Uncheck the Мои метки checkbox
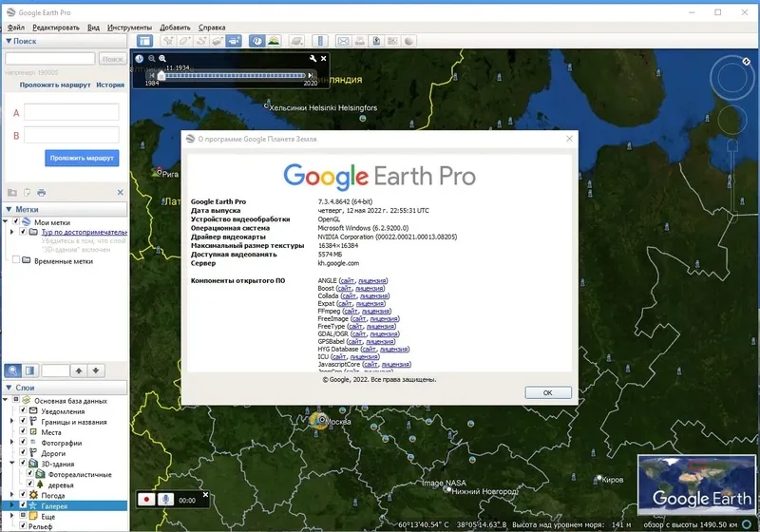This screenshot has height=532, width=760. [15, 221]
